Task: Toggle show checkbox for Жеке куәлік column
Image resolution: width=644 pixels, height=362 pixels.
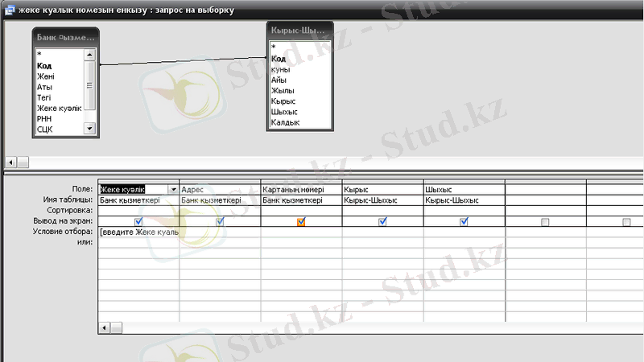Action: (138, 222)
